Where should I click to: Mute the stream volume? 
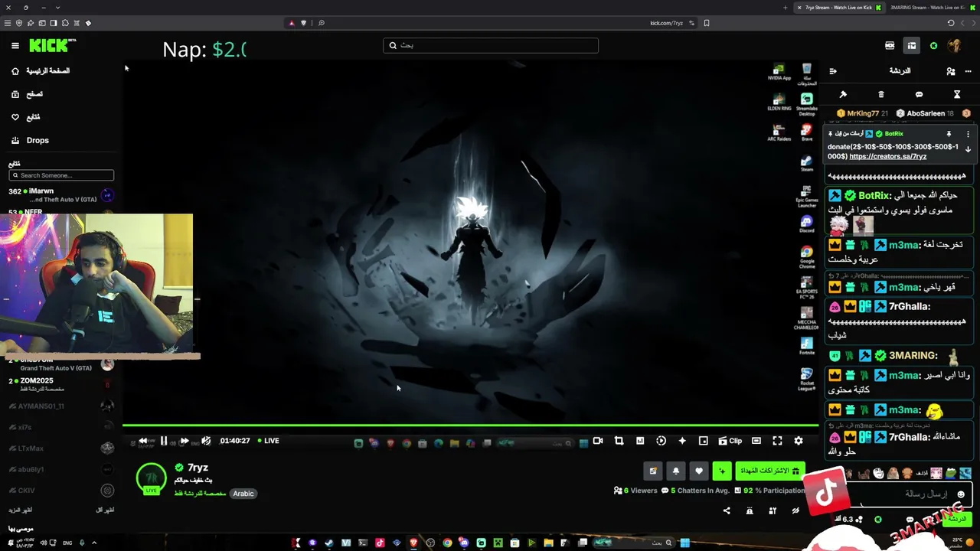click(x=206, y=441)
